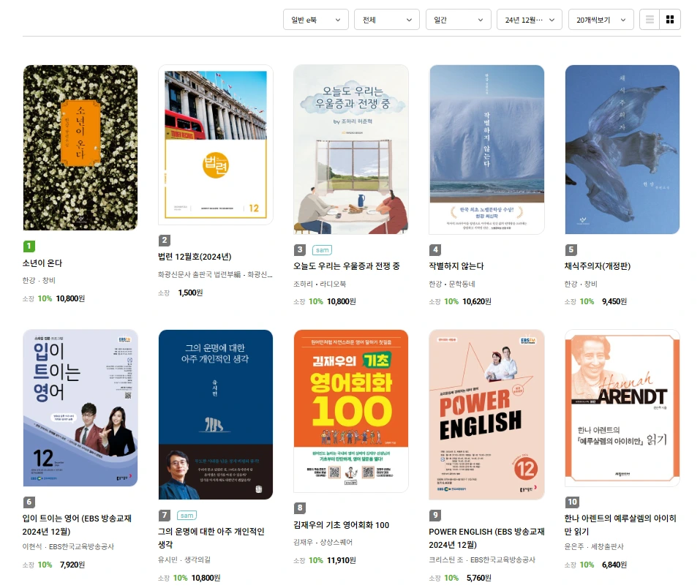This screenshot has width=700, height=588.
Task: Open the 일반 e북 category dropdown
Action: click(316, 20)
